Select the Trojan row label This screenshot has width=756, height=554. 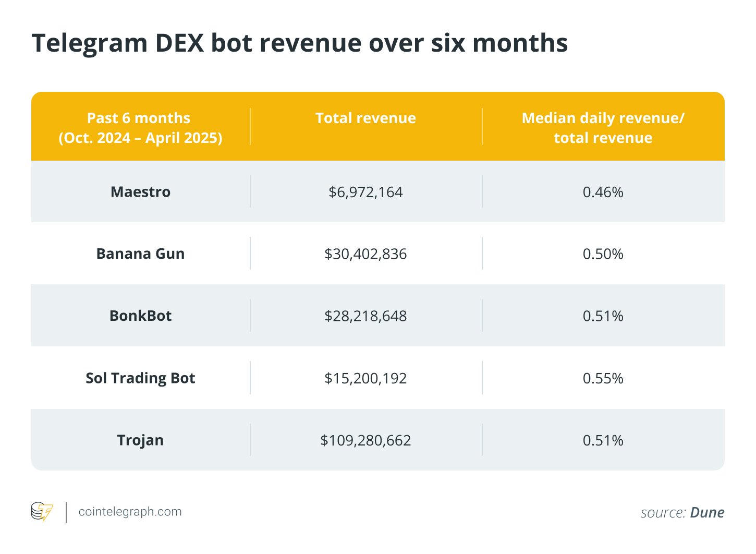click(140, 440)
